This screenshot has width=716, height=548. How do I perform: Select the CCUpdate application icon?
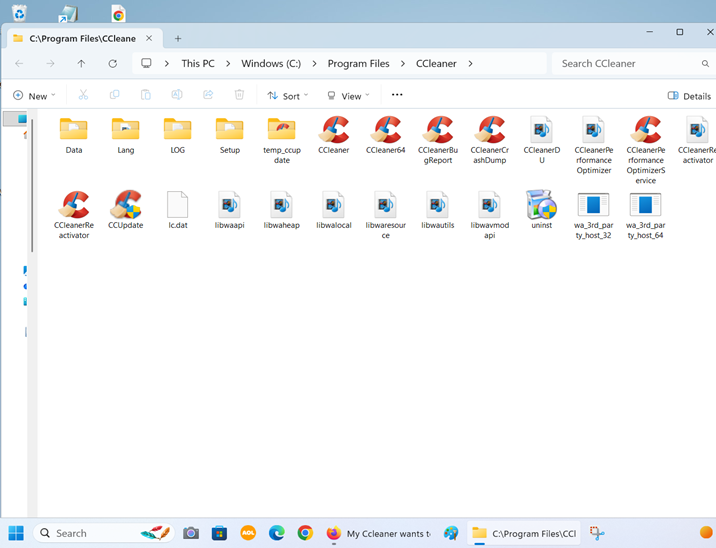[x=126, y=205]
